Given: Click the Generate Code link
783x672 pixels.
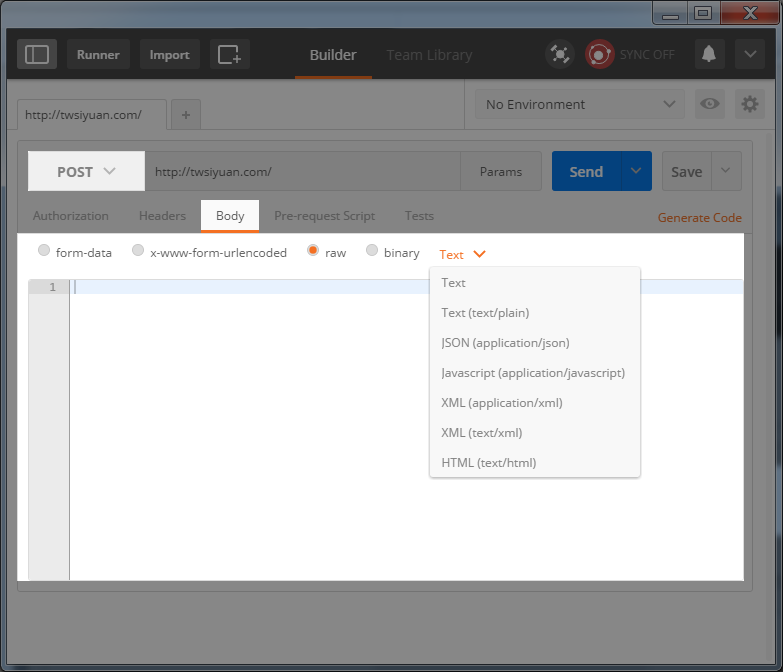Looking at the screenshot, I should 699,218.
